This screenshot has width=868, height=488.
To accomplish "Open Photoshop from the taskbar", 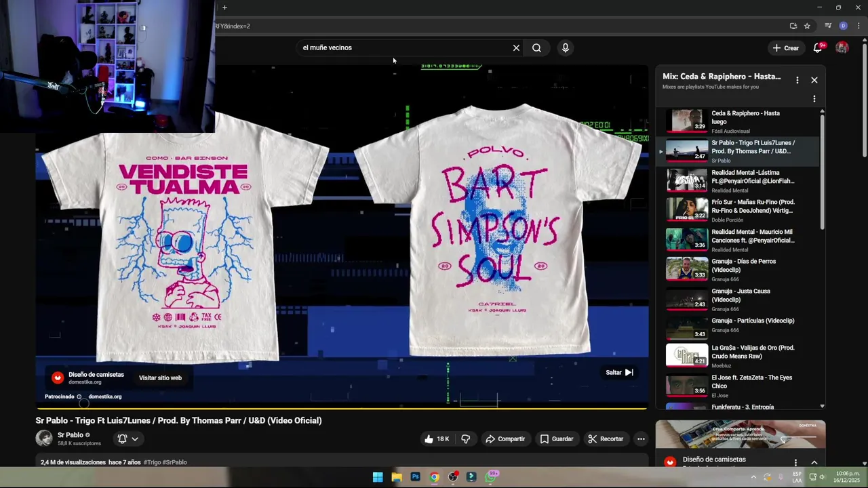I will click(415, 477).
